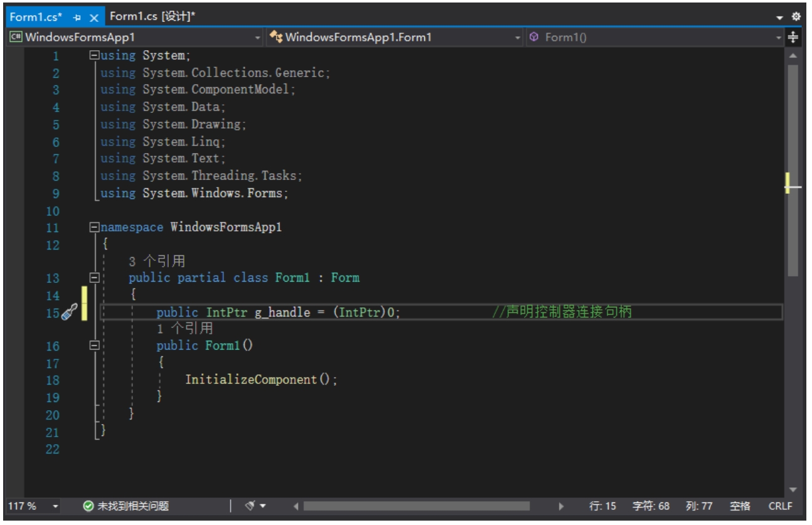Click the green checkmark no-issues icon
The width and height of the screenshot is (812, 525).
click(88, 506)
